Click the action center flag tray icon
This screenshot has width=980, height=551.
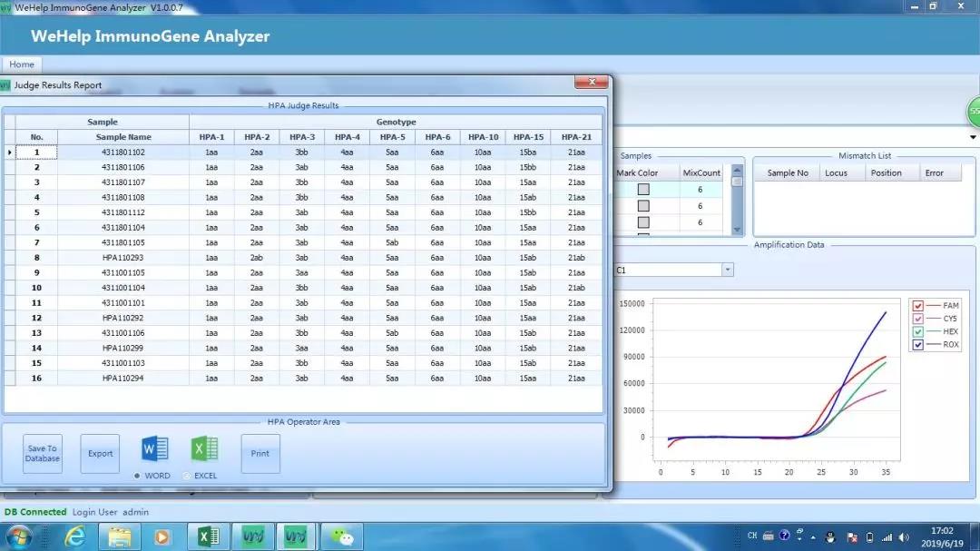[852, 537]
